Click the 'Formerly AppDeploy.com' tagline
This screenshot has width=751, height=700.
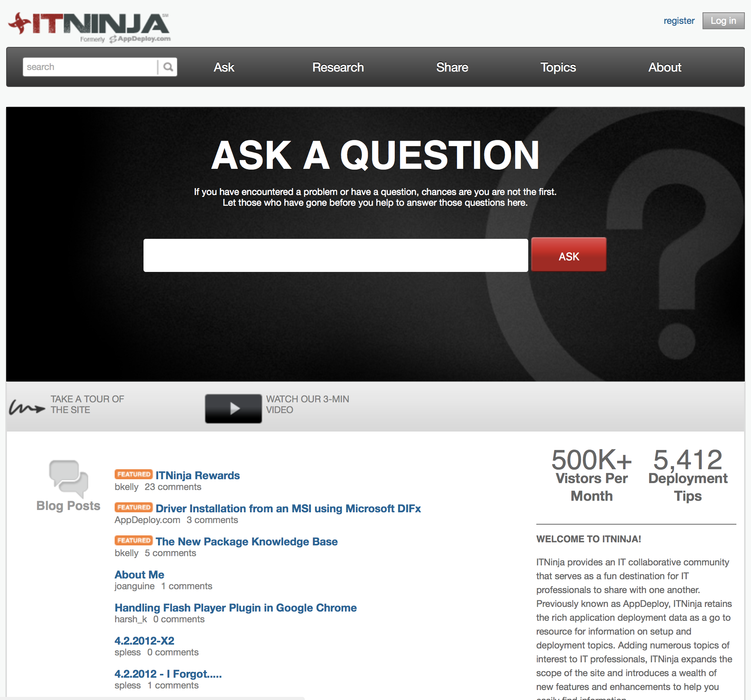125,39
